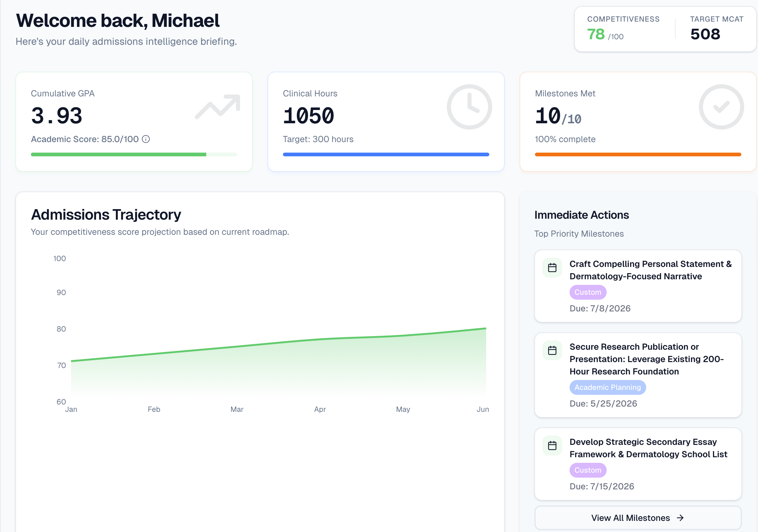Click the May label on chart axis
Image resolution: width=758 pixels, height=532 pixels.
click(403, 409)
